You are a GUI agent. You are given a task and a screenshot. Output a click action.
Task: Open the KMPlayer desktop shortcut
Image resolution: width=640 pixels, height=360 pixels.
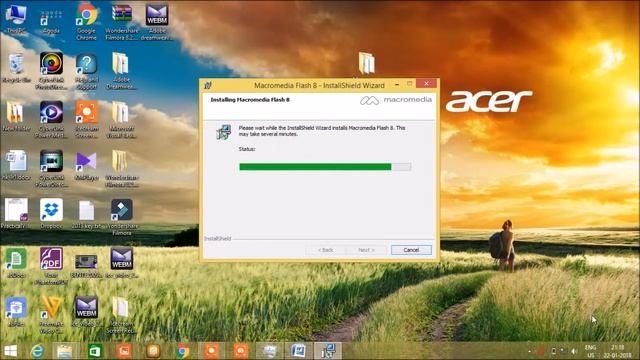86,166
